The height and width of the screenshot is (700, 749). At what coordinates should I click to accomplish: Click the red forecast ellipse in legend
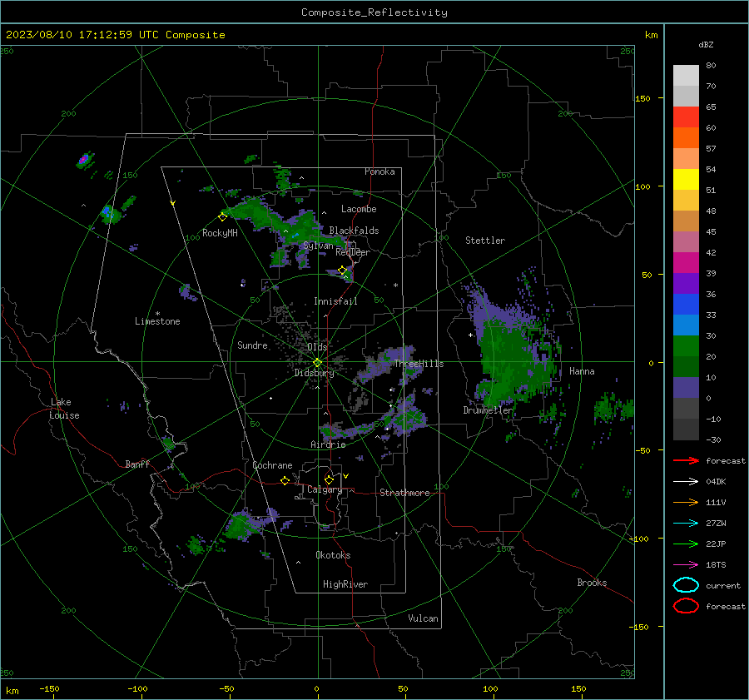pyautogui.click(x=686, y=606)
